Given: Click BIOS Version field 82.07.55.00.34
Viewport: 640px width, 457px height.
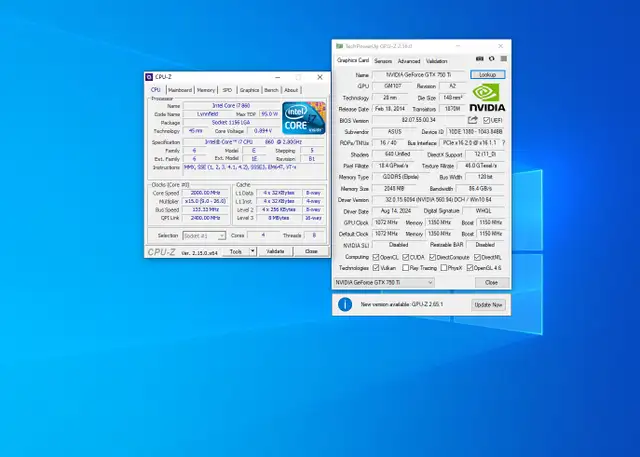Looking at the screenshot, I should point(419,120).
